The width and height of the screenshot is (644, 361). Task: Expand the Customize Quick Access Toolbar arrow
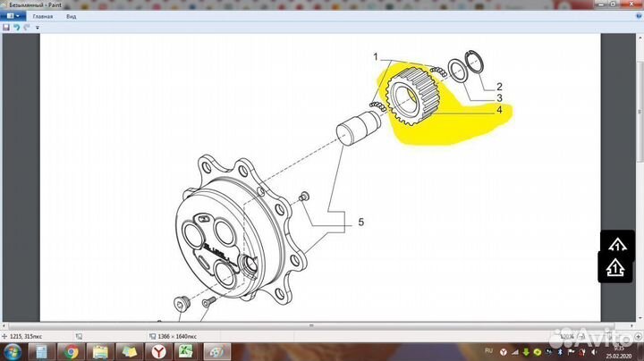pyautogui.click(x=38, y=27)
